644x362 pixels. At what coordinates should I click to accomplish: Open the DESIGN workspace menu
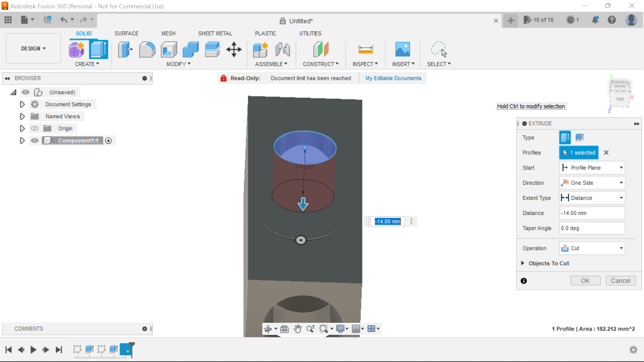click(33, 48)
